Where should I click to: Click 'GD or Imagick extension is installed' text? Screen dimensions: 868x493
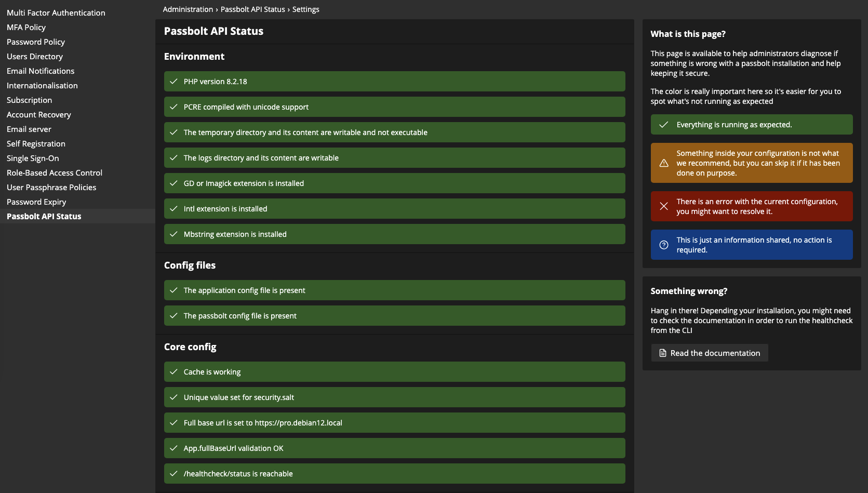coord(244,183)
